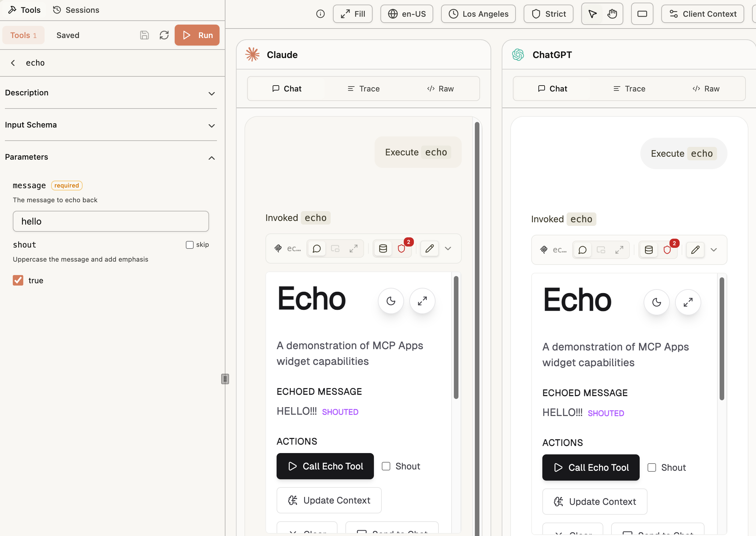Viewport: 756px width, 536px height.
Task: Toggle dark mode moon in Claude Echo widget
Action: coord(391,301)
